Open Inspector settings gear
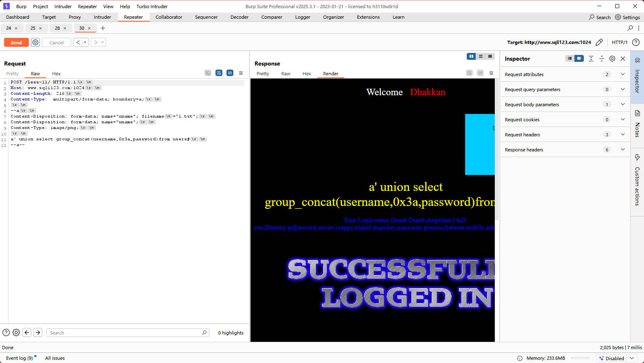Image resolution: width=644 pixels, height=363 pixels. (x=612, y=59)
